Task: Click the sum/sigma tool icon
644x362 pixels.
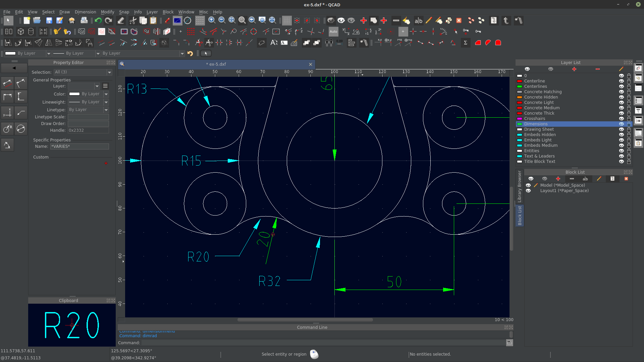Action: pos(466,43)
